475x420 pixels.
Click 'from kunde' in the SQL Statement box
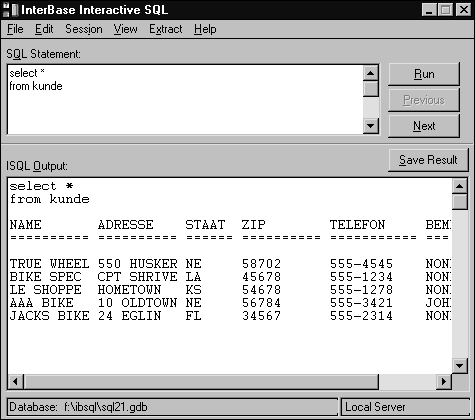point(36,86)
